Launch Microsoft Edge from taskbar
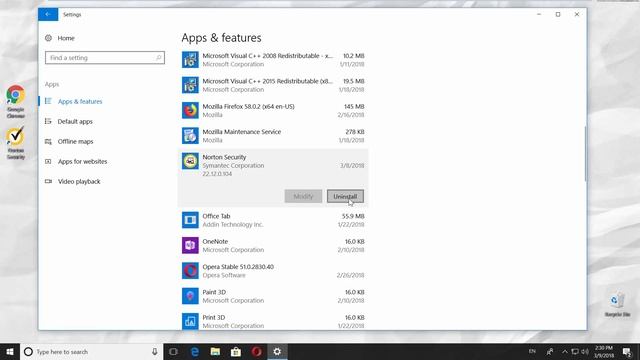Image resolution: width=640 pixels, height=360 pixels. (195, 351)
